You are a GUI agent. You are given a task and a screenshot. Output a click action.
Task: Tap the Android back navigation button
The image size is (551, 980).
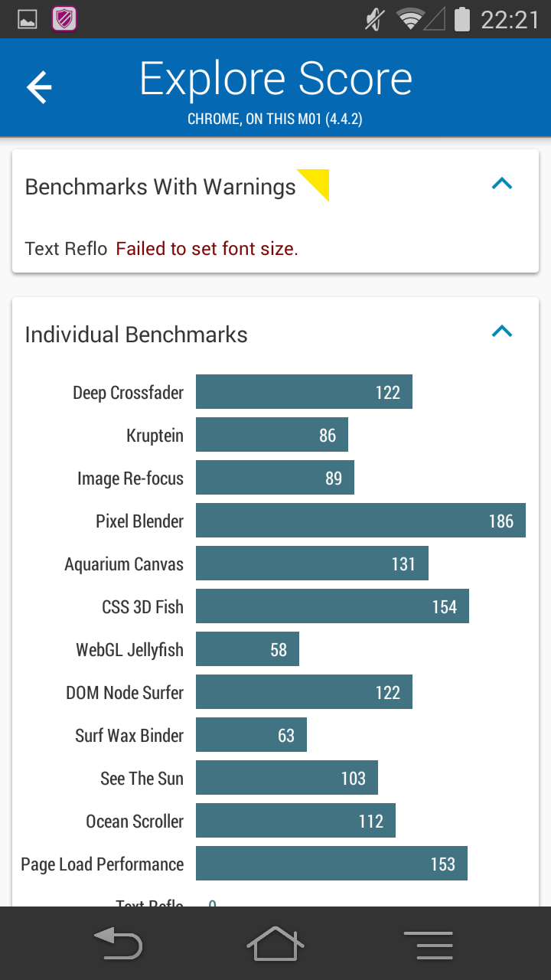pyautogui.click(x=118, y=944)
